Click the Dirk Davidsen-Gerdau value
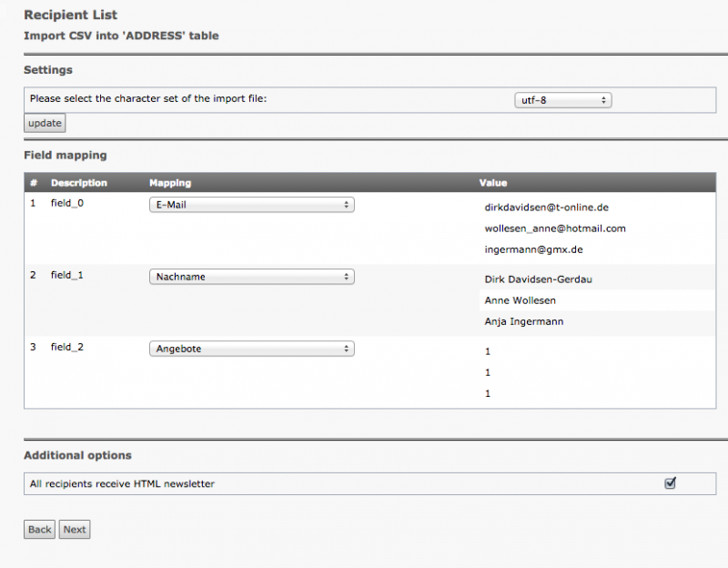Viewport: 728px width, 568px height. [x=544, y=279]
